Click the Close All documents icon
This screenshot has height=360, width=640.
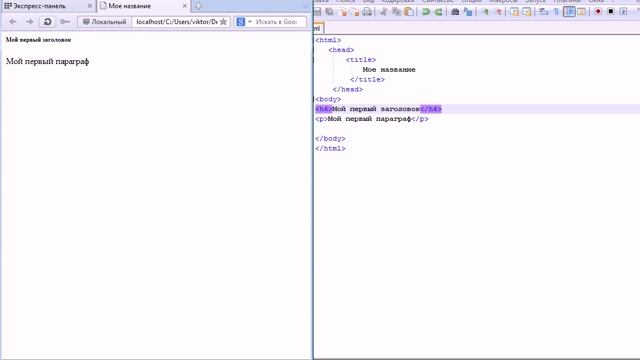(355, 12)
